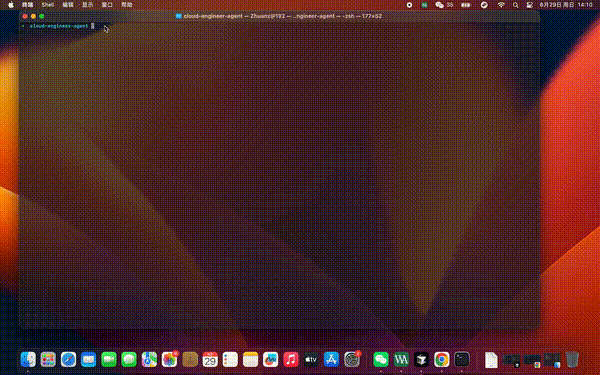
Task: Open the Terminal app menu (终端)
Action: click(x=27, y=5)
